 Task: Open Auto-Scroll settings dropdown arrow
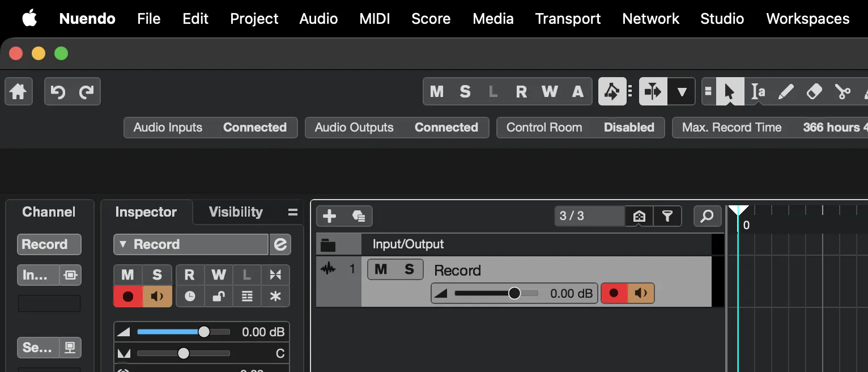682,91
